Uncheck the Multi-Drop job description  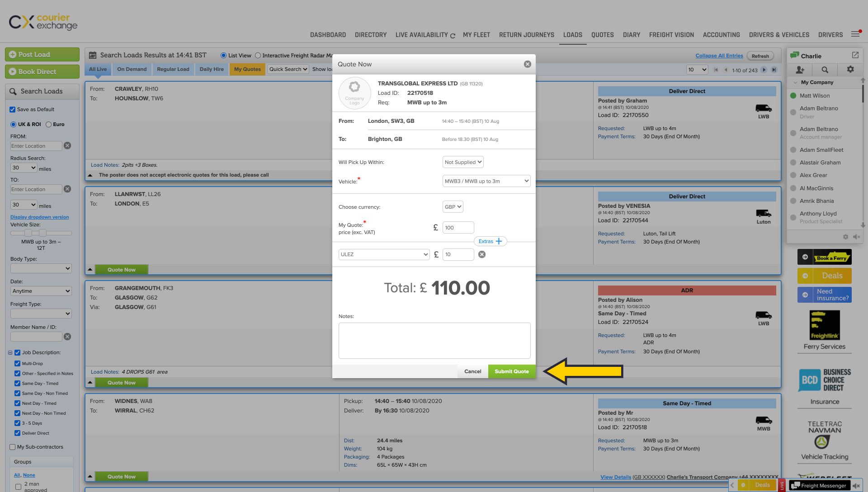(17, 363)
